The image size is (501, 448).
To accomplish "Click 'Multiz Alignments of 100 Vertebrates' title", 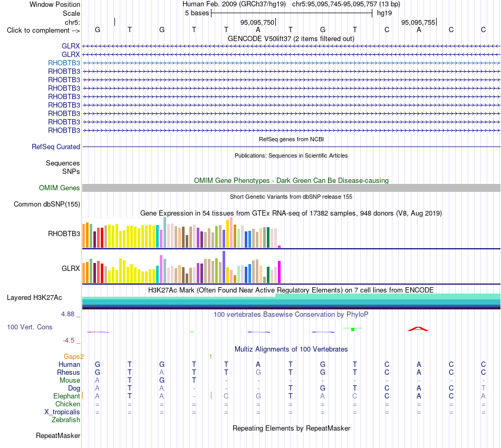I will (291, 349).
